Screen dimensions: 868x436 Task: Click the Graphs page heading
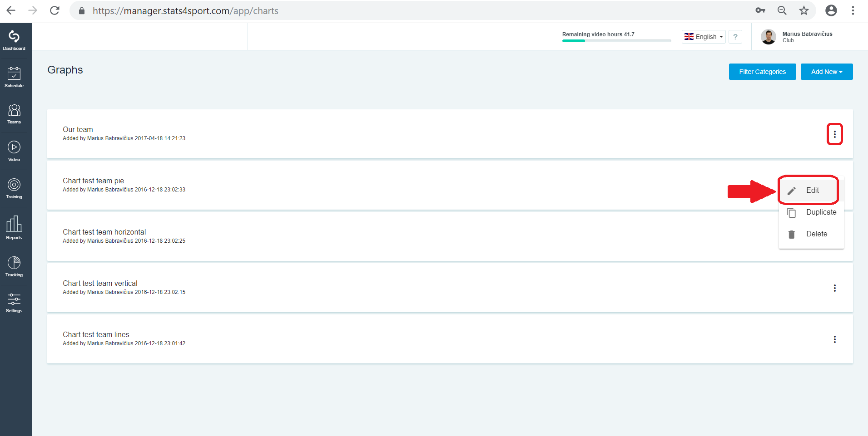tap(65, 70)
